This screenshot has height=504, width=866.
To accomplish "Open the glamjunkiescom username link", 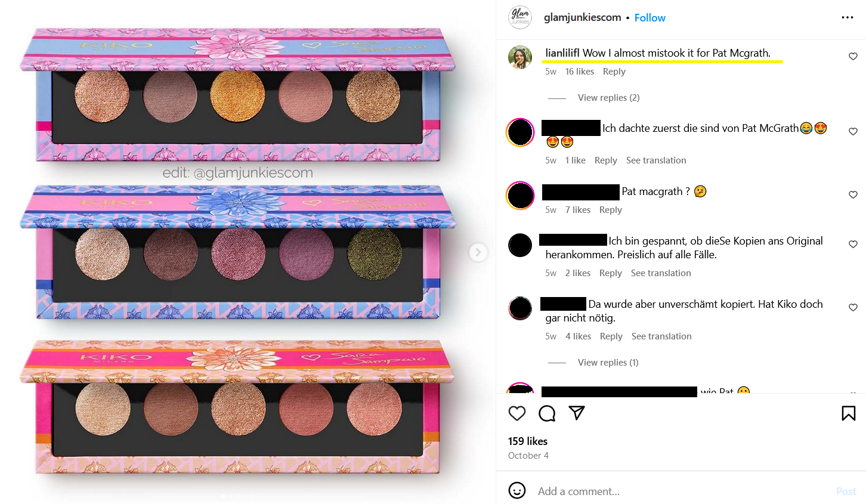I will 583,17.
